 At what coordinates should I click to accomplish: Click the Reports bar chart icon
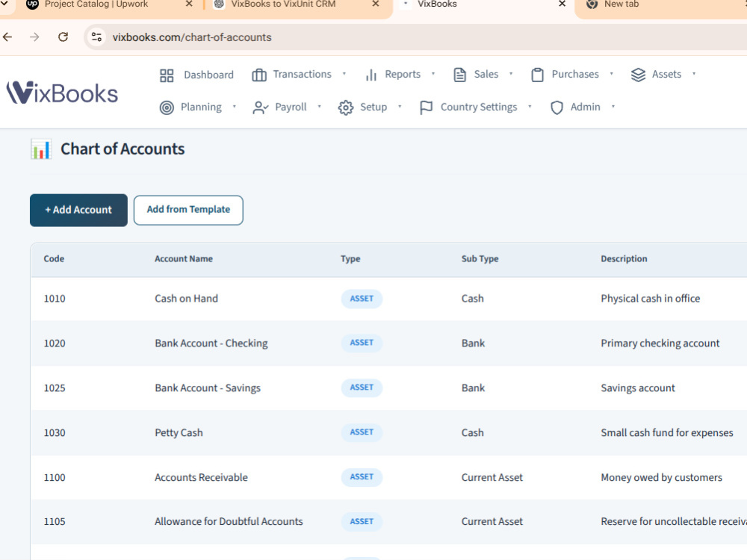coord(371,75)
